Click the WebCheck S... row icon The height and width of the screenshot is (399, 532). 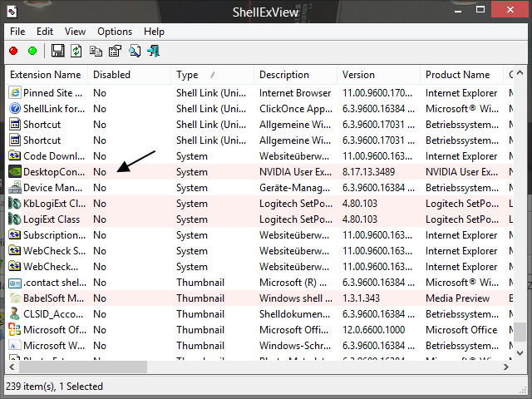pos(15,251)
